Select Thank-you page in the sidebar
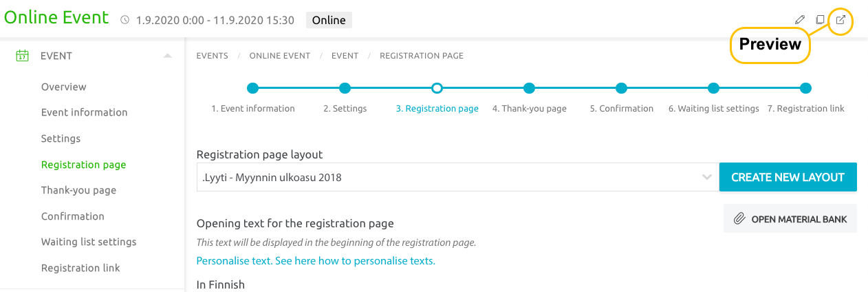 (x=78, y=190)
